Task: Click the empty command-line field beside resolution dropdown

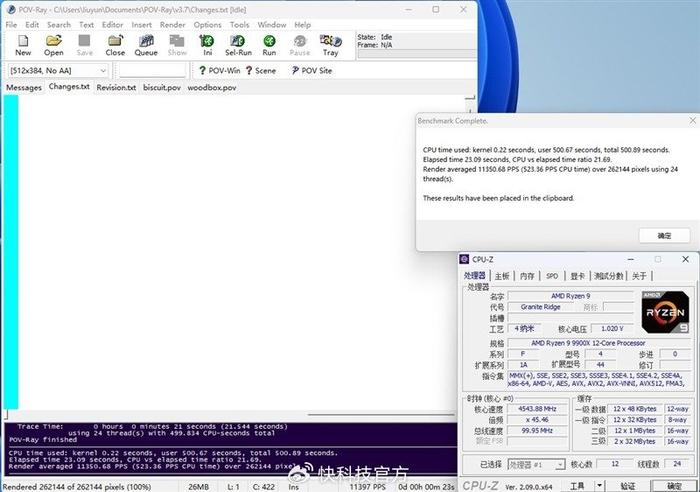Action: point(152,71)
